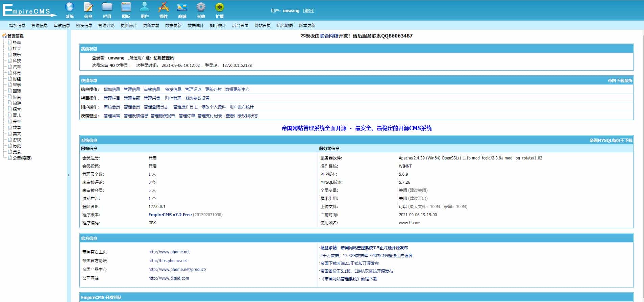The image size is (644, 302).
Task: Open the 用户 (User) person icon
Action: coord(145,7)
